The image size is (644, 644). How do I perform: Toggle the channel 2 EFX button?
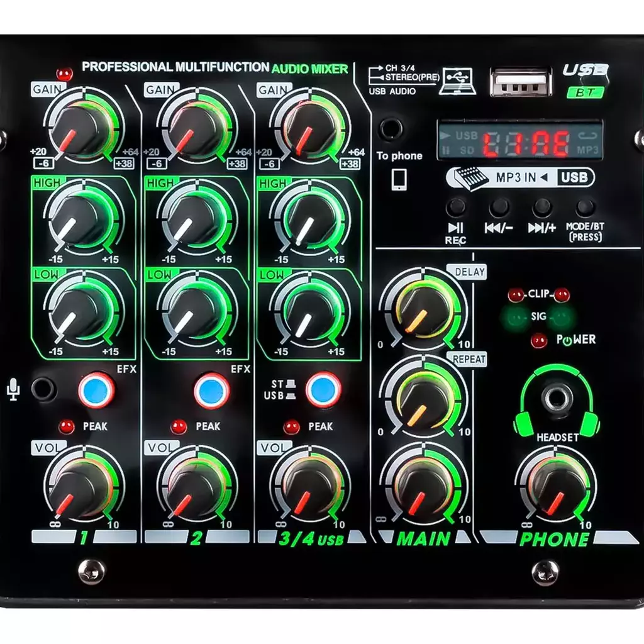pyautogui.click(x=211, y=391)
